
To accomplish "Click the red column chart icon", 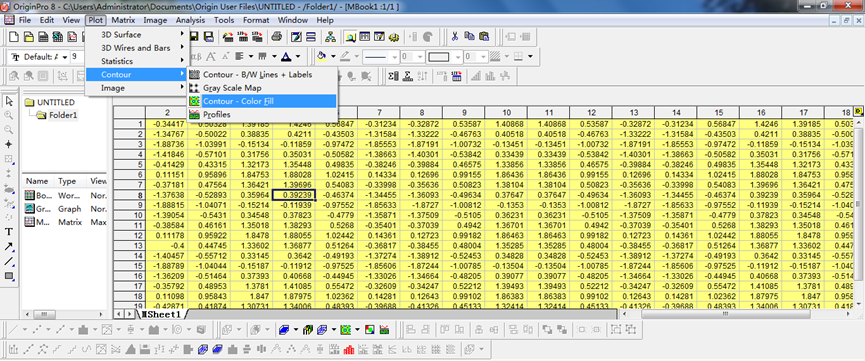I will (x=349, y=349).
